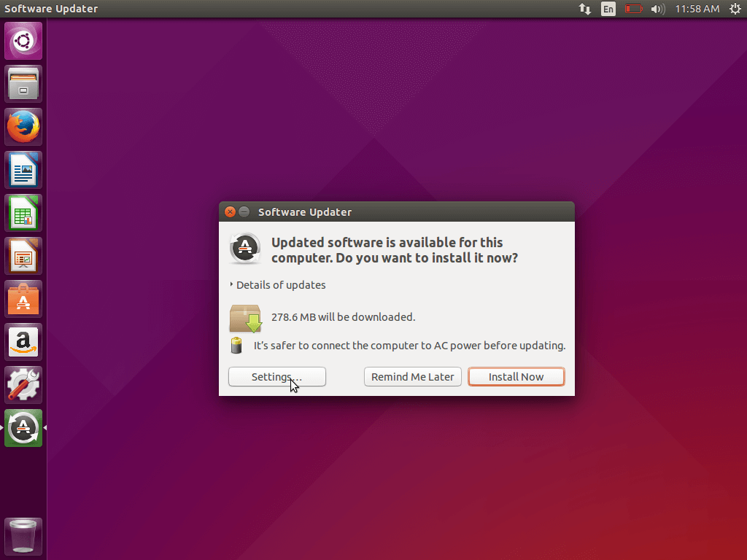Open the Trash in launcher
The width and height of the screenshot is (747, 560).
click(x=23, y=537)
